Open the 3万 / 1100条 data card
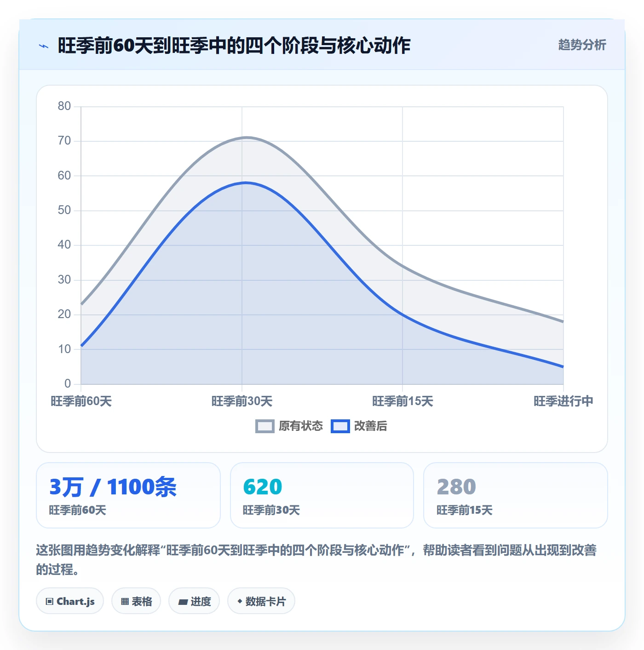 (128, 495)
